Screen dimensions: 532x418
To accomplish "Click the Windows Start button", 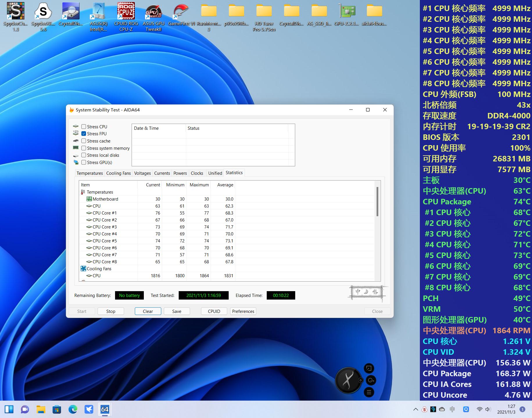I will coord(9,409).
